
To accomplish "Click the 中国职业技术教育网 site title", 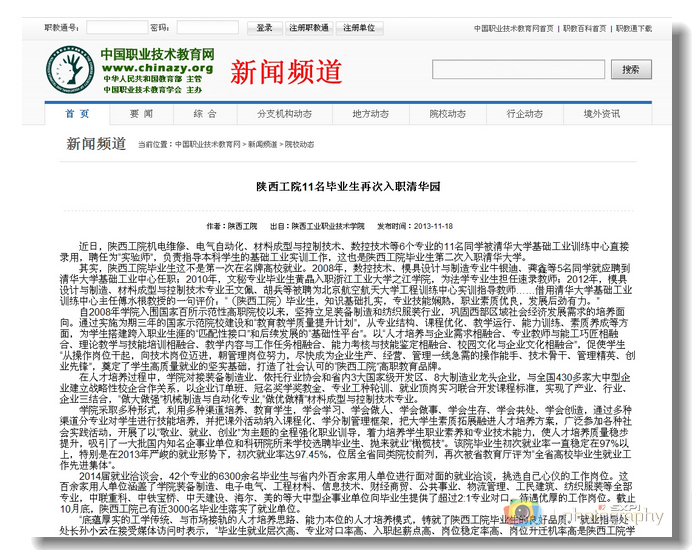I will tap(157, 53).
